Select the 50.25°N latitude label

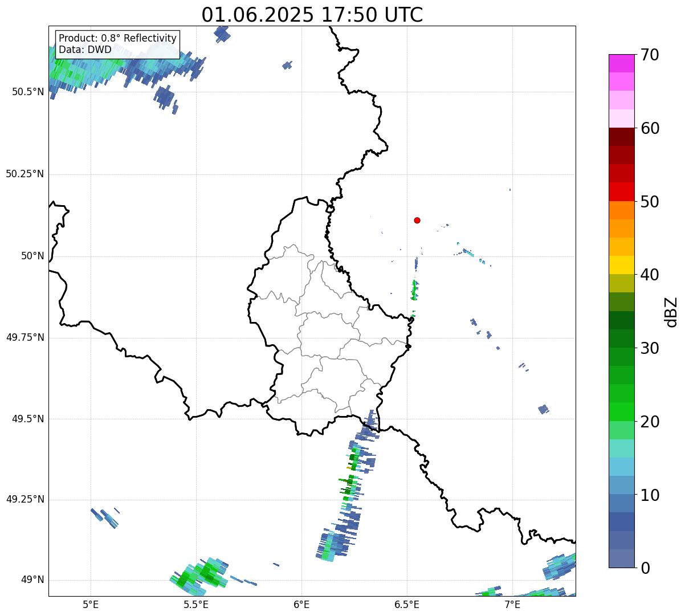[25, 174]
